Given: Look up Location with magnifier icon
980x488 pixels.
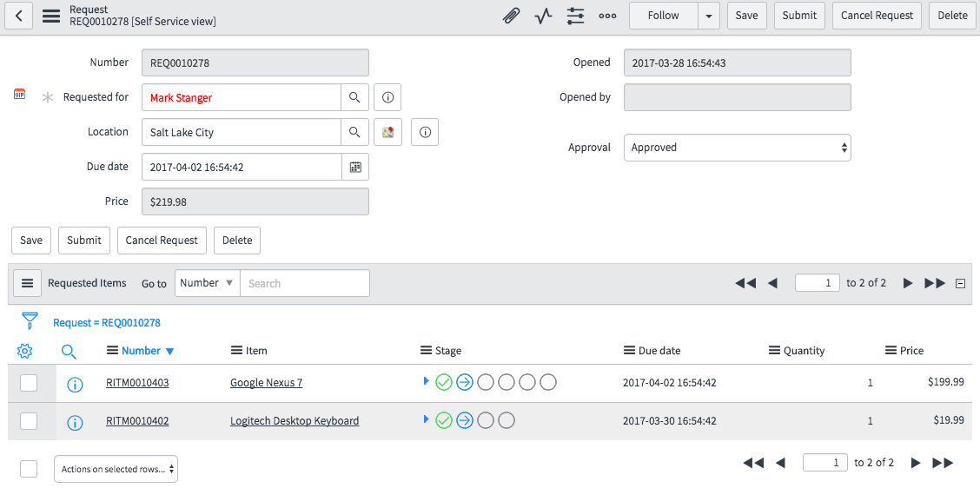Looking at the screenshot, I should pyautogui.click(x=354, y=132).
